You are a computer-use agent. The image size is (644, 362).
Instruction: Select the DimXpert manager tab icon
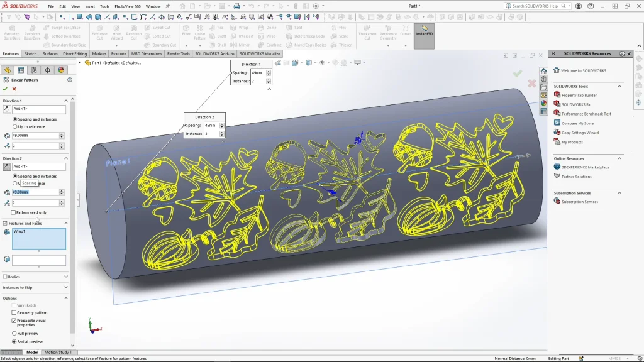coord(47,70)
